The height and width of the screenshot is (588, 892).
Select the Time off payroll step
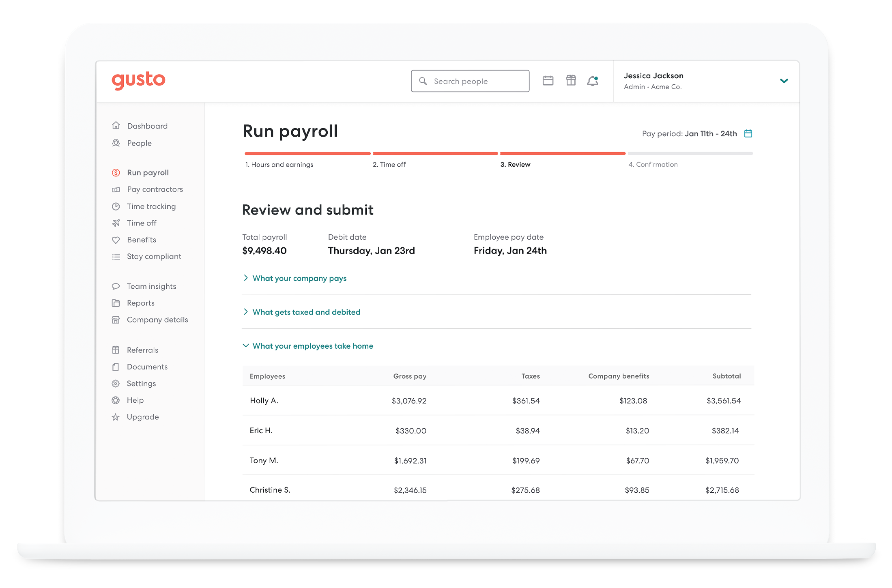point(389,164)
